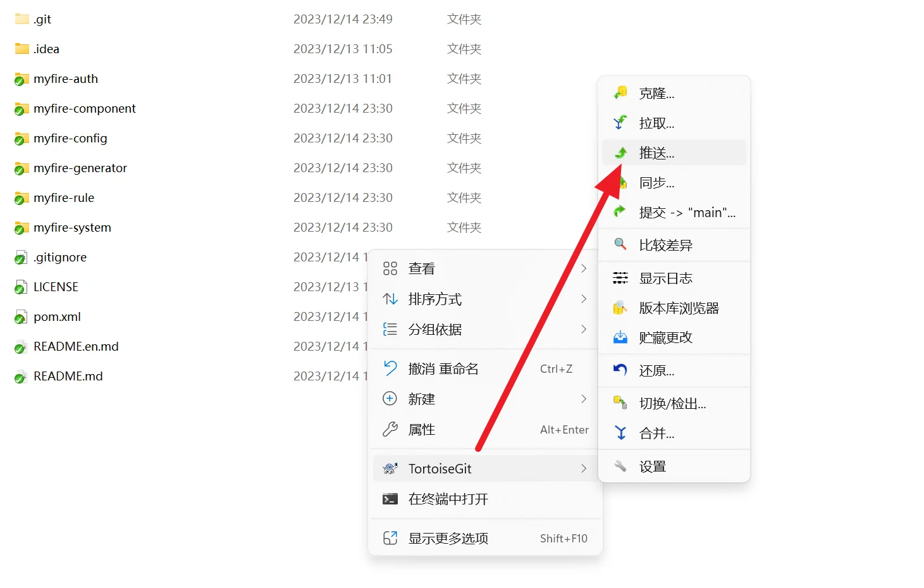Image resolution: width=924 pixels, height=588 pixels.
Task: Select Commit -> "main" menu entry
Action: [x=686, y=213]
